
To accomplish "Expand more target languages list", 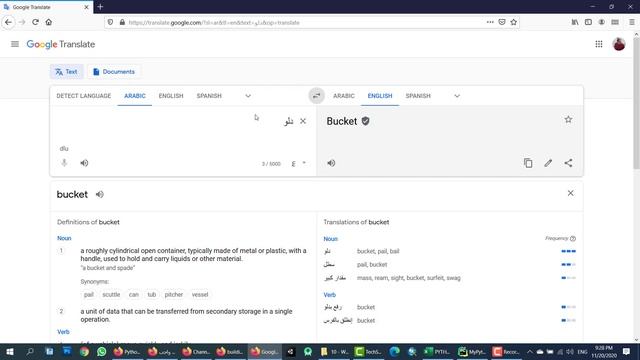I will [457, 96].
